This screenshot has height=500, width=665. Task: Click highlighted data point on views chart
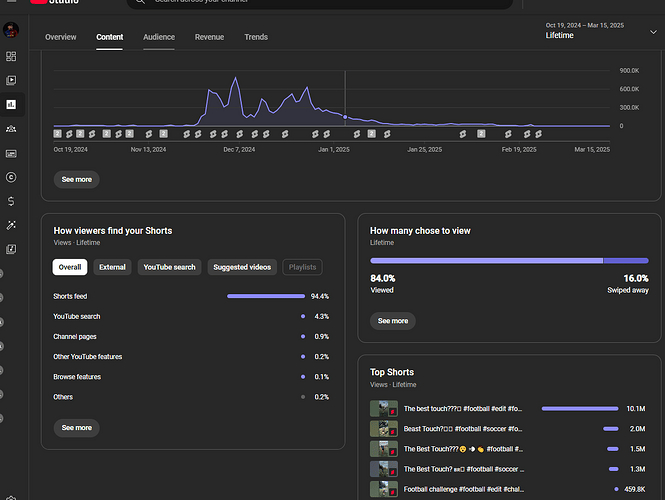click(345, 117)
